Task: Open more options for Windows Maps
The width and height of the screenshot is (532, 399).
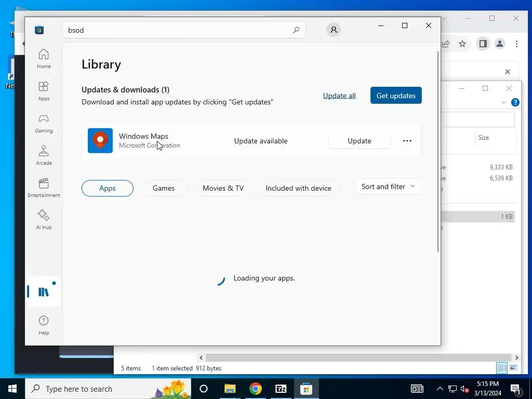Action: [x=407, y=141]
